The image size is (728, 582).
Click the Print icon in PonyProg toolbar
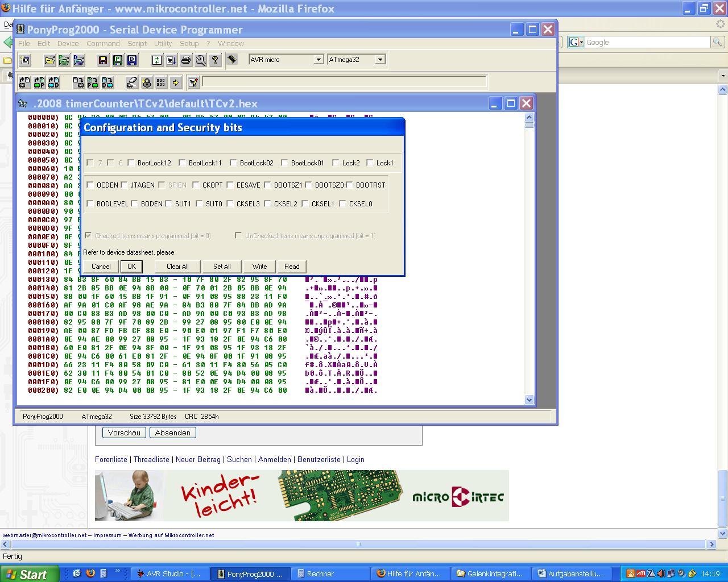pos(186,60)
